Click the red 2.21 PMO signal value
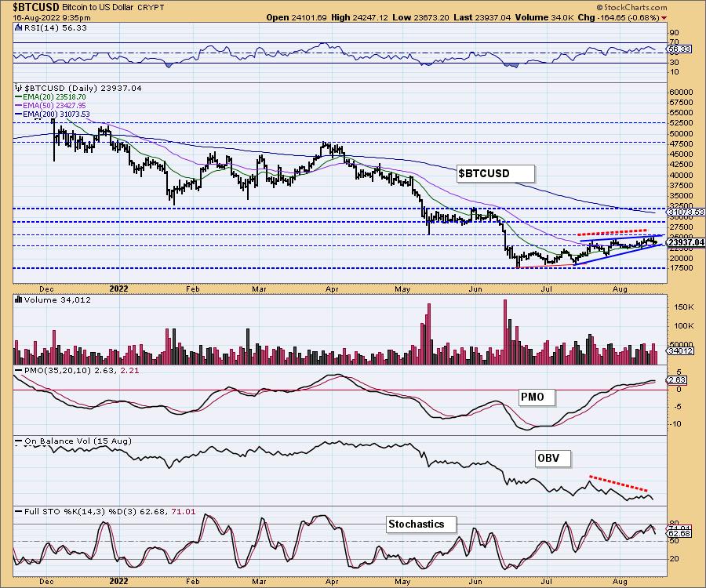706x588 pixels. (x=129, y=370)
